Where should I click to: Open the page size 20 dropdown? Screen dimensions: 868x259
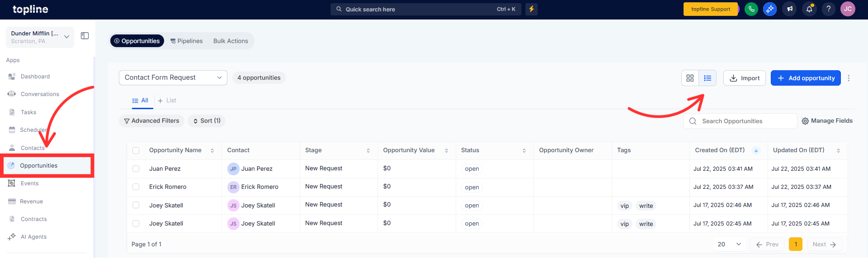(729, 244)
